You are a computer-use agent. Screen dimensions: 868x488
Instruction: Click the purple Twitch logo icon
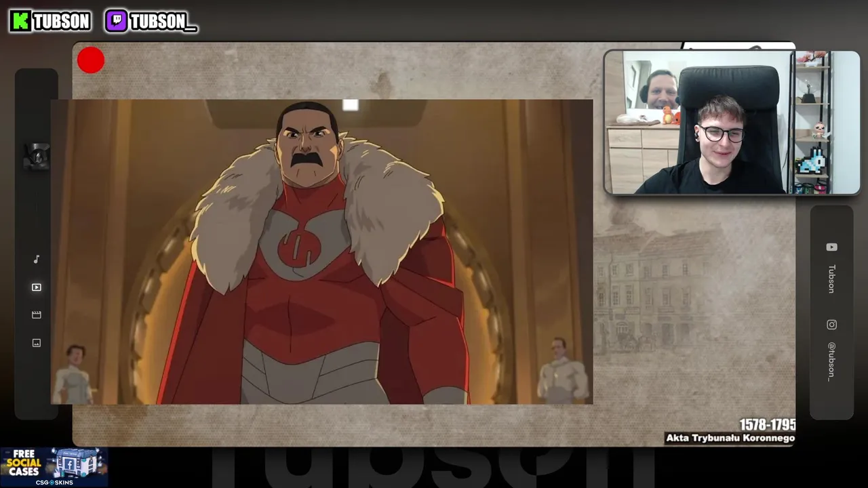116,21
